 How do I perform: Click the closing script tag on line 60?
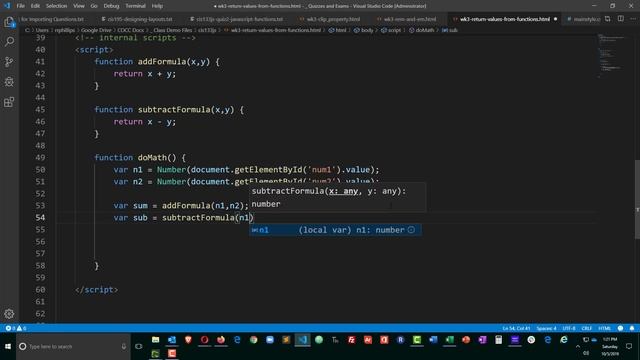tap(97, 290)
